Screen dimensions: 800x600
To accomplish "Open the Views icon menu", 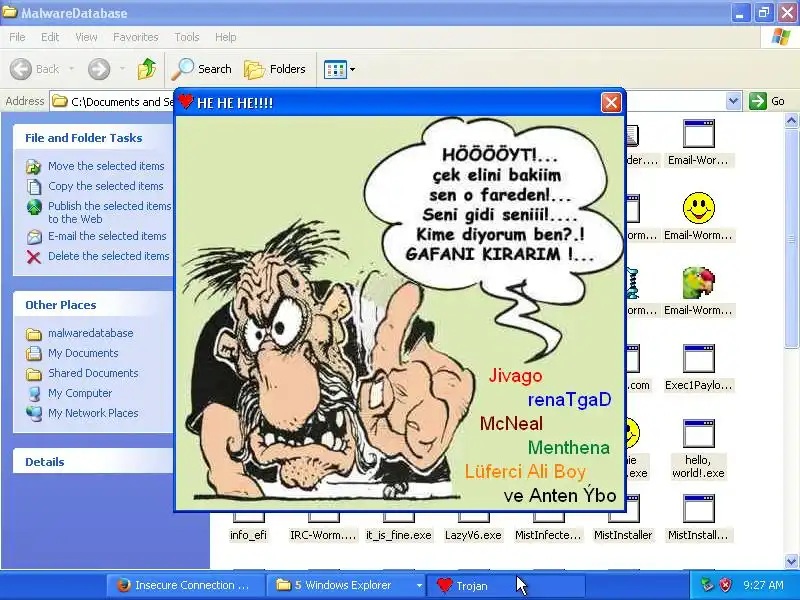I will pyautogui.click(x=339, y=69).
